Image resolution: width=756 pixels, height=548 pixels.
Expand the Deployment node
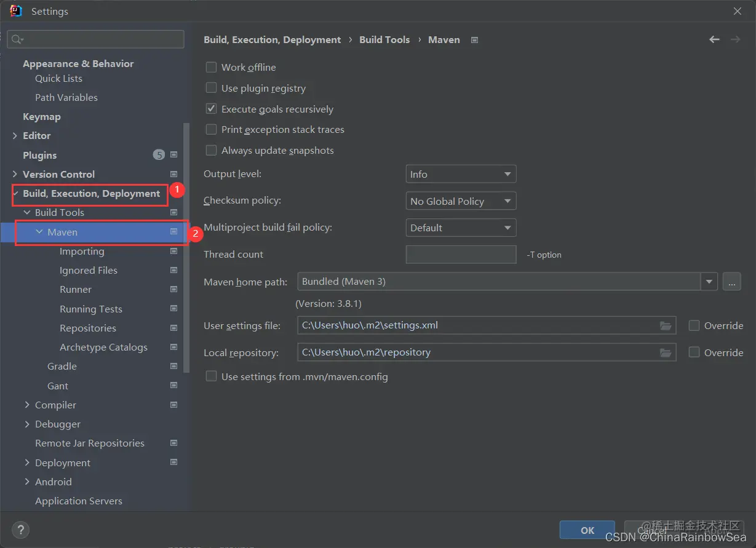(27, 463)
